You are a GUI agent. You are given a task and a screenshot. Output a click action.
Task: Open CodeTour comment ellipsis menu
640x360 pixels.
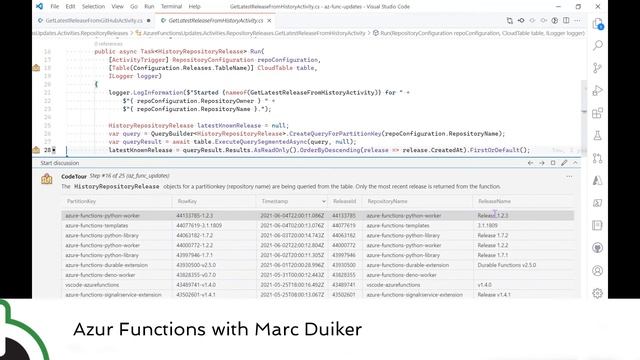(569, 177)
